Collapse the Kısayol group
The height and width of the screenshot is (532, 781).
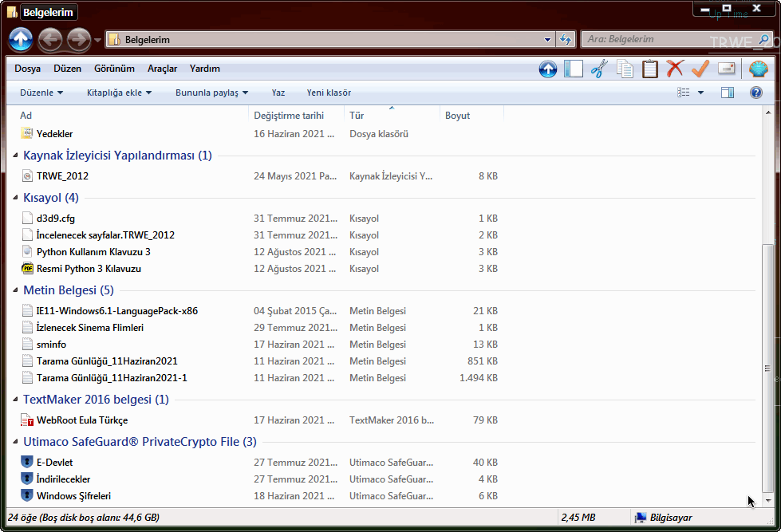coord(15,198)
